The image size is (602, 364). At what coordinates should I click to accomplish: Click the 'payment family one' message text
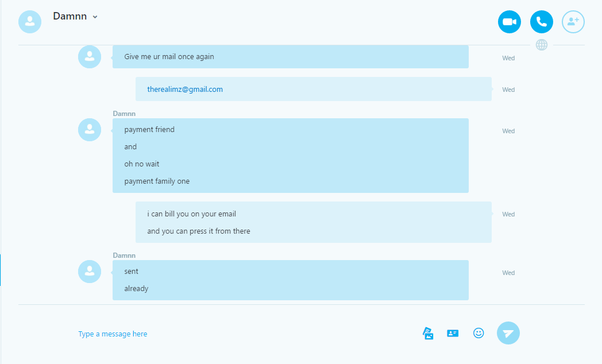tap(157, 181)
